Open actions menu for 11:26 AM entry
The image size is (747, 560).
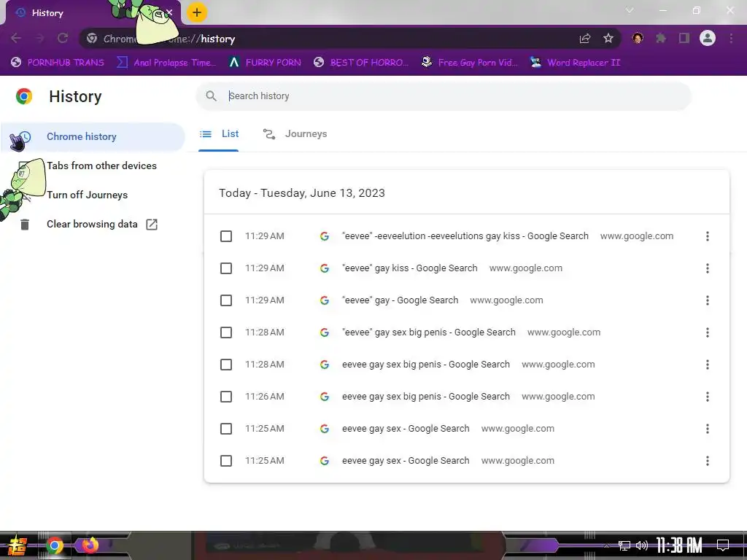point(708,397)
